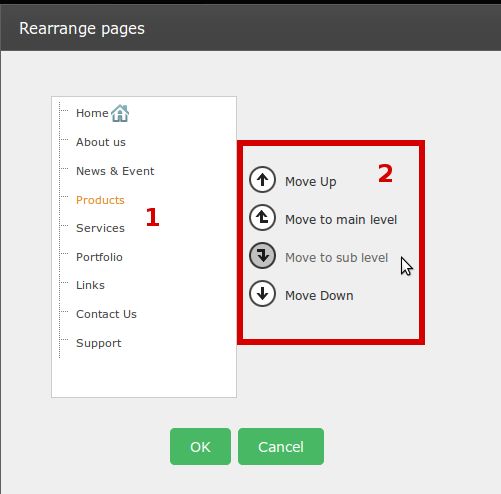The width and height of the screenshot is (501, 494).
Task: Select the Home page in the list
Action: (x=92, y=113)
